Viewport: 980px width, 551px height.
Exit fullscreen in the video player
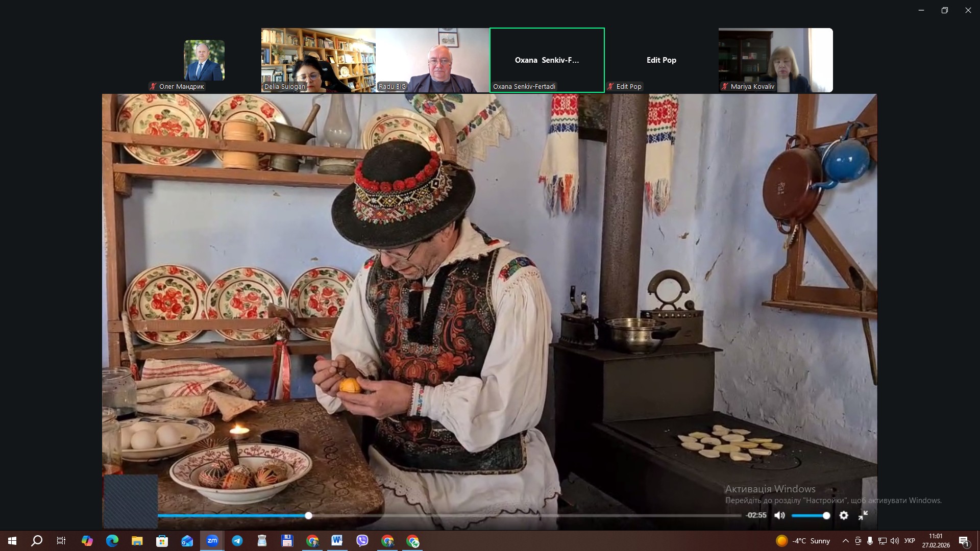[863, 515]
